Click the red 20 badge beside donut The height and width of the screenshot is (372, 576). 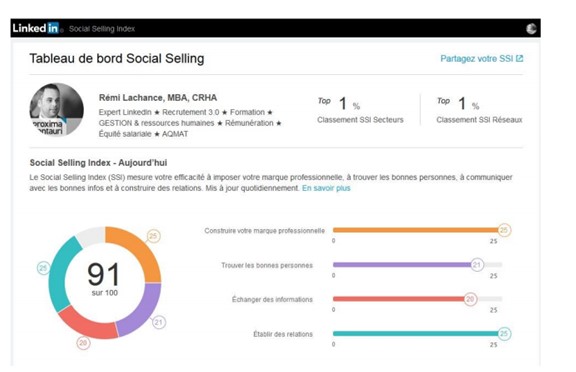[x=83, y=343]
